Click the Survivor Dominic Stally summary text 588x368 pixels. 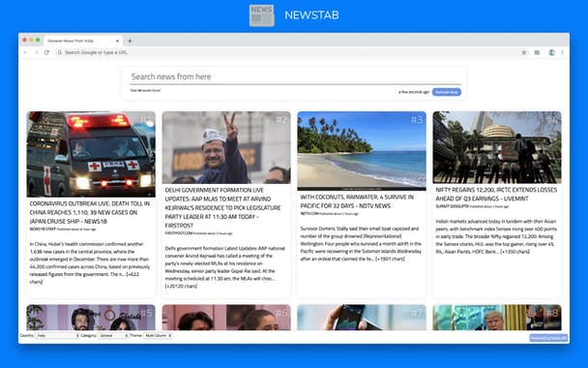tap(361, 244)
